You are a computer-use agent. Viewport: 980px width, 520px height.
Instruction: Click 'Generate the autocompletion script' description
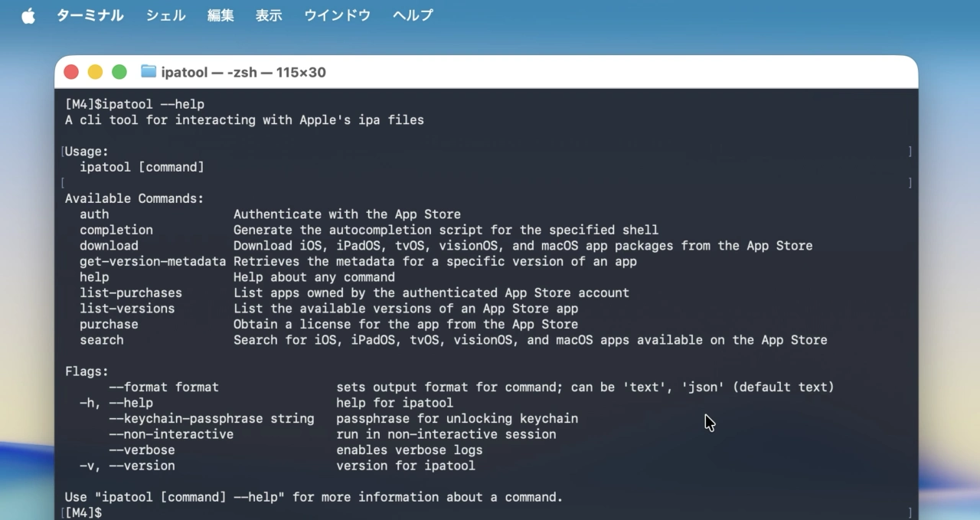(x=446, y=230)
